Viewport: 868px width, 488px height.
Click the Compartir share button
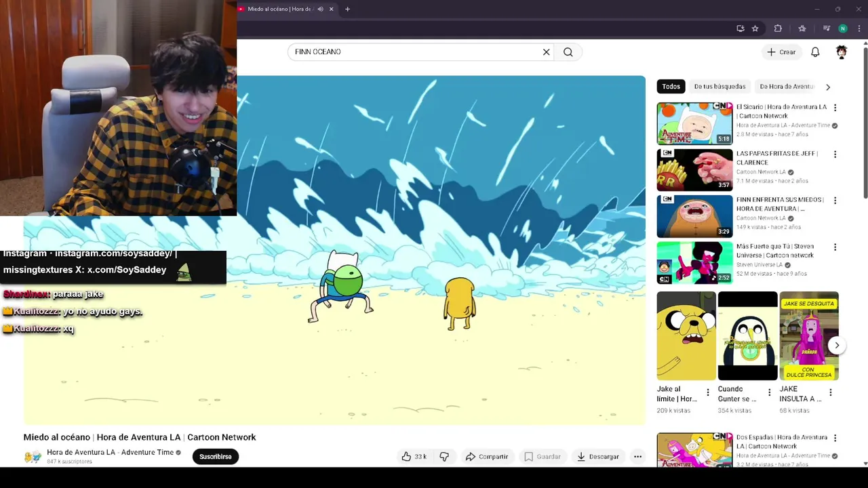click(x=486, y=457)
